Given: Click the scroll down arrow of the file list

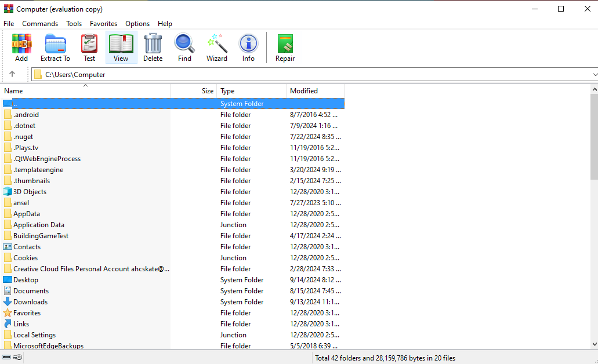Looking at the screenshot, I should pyautogui.click(x=594, y=344).
